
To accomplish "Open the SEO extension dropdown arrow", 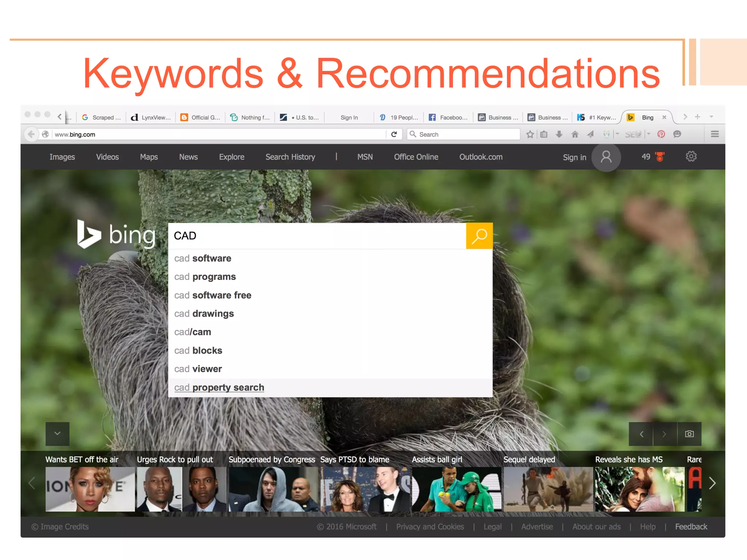I will [649, 134].
